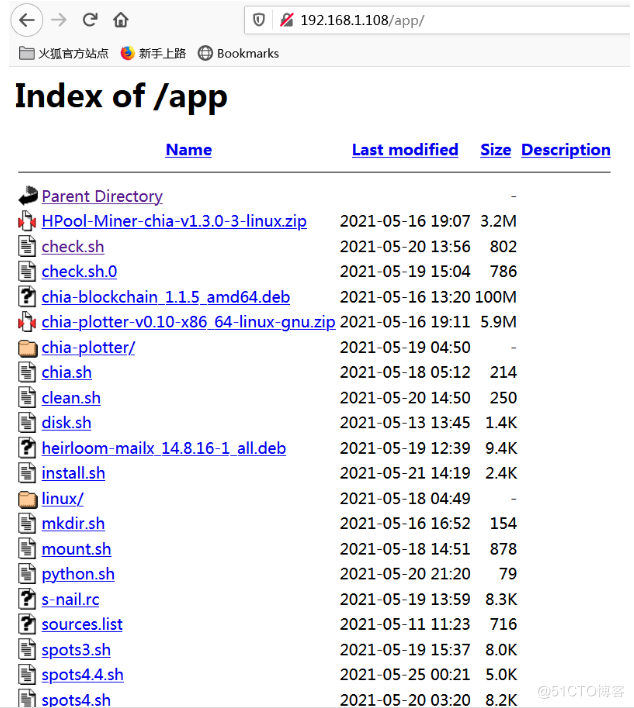This screenshot has width=634, height=708.
Task: Click the insecure connection padlock icon
Action: point(286,20)
